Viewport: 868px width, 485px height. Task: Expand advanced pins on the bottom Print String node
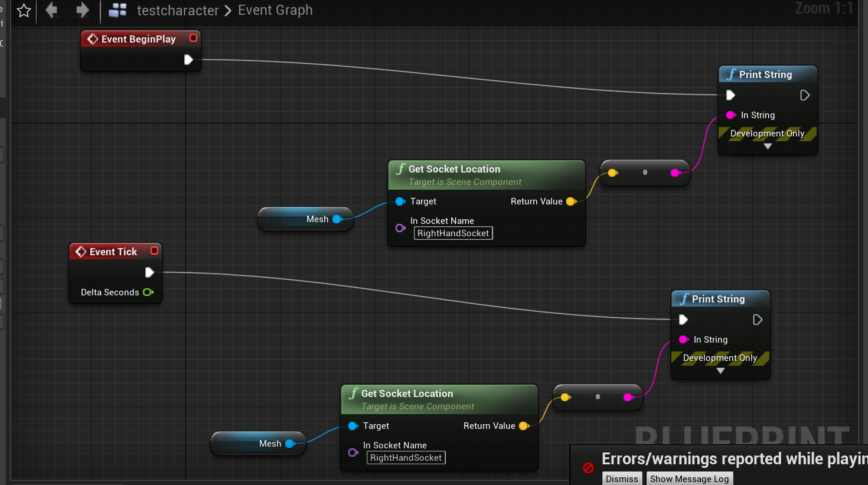coord(720,370)
